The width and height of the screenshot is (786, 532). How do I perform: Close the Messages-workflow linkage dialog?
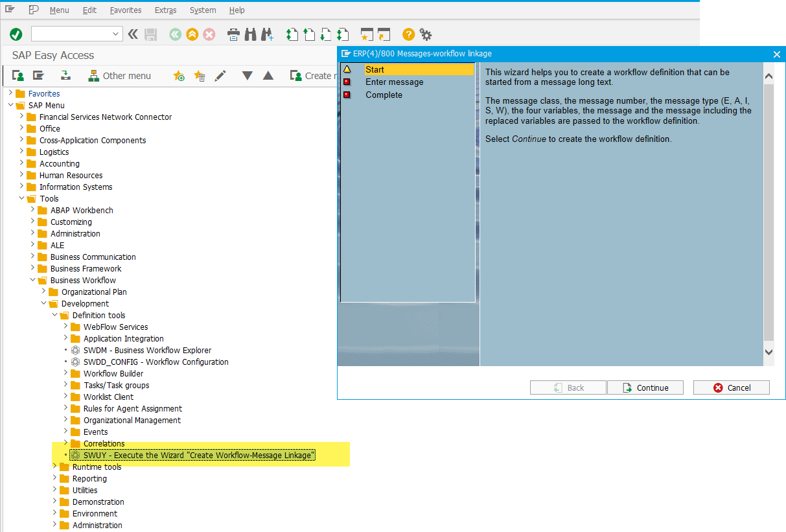777,54
